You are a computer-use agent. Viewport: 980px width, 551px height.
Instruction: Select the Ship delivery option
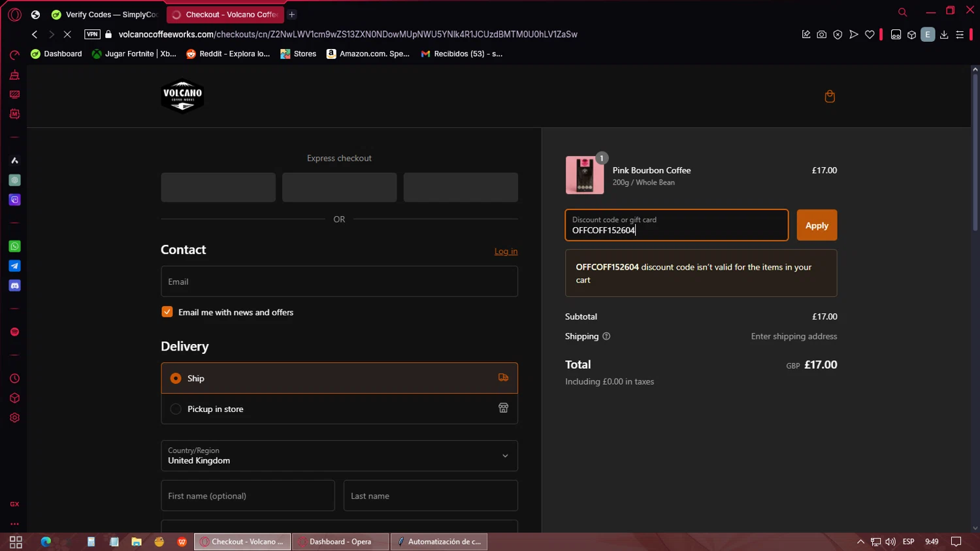(339, 378)
